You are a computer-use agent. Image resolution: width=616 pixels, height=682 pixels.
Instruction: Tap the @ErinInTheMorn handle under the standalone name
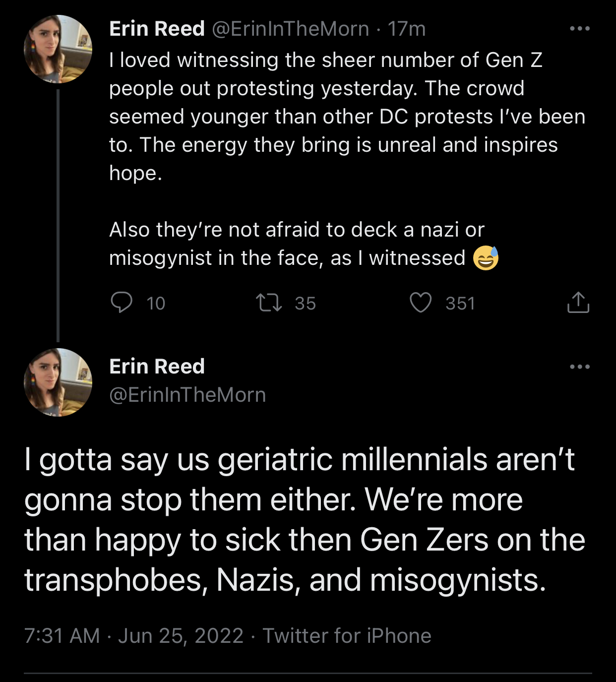click(x=187, y=395)
